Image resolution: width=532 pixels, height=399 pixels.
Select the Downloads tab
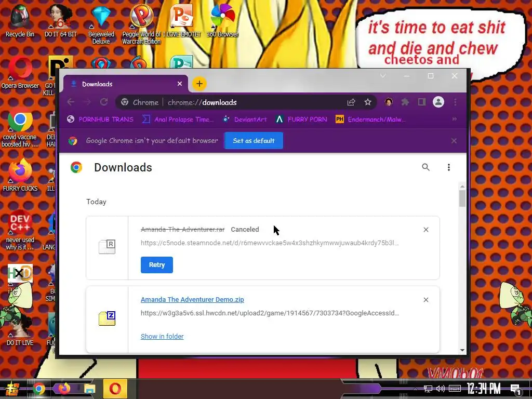[126, 84]
